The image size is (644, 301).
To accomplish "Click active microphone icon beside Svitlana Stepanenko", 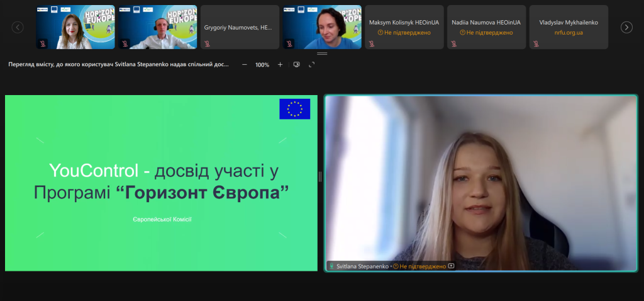I will point(331,266).
